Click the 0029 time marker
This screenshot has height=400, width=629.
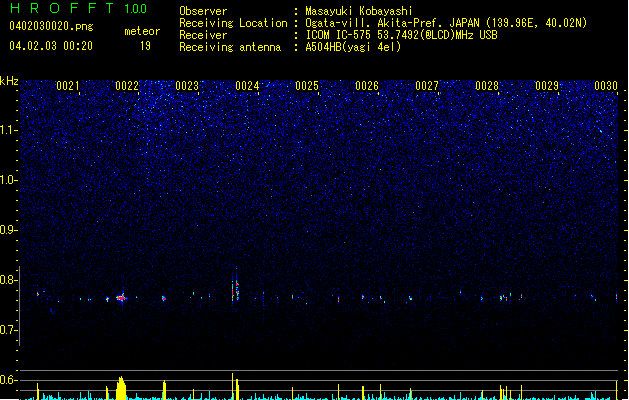tap(547, 86)
